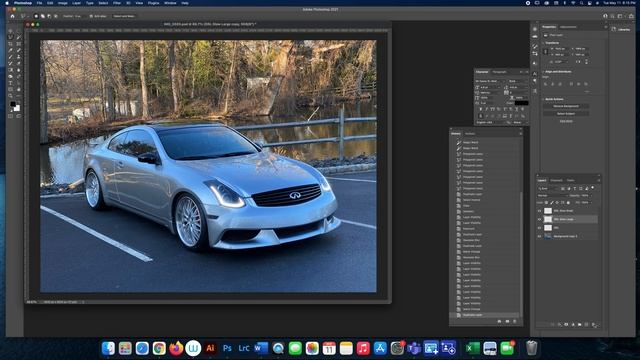
Task: Hide the Background copy layer
Action: tap(539, 236)
